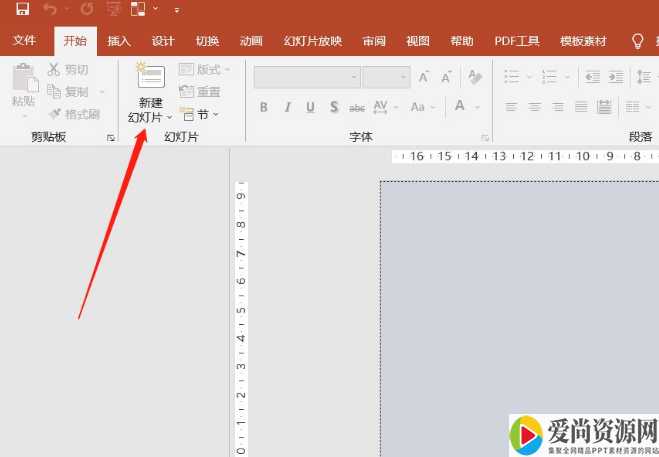Image resolution: width=659 pixels, height=457 pixels.
Task: Click the 格式刷 format painter
Action: [75, 114]
